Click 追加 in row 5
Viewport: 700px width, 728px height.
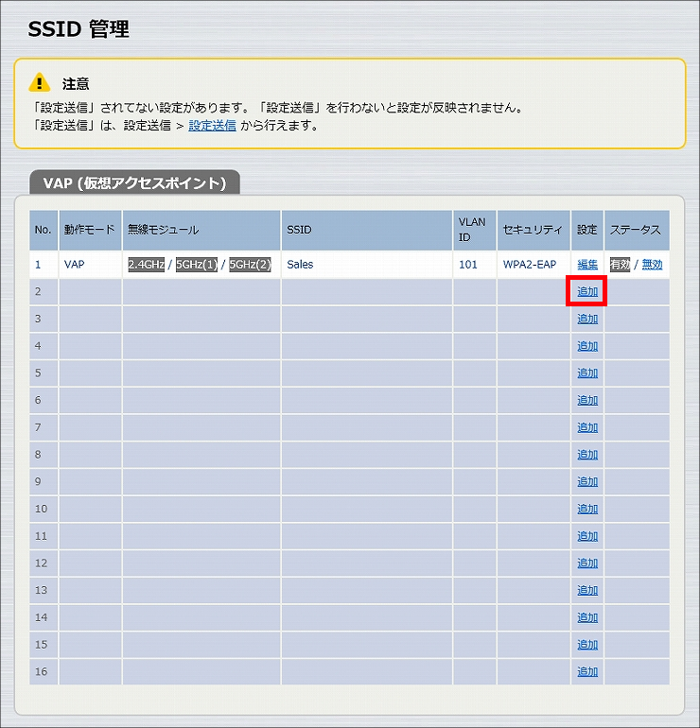(587, 373)
